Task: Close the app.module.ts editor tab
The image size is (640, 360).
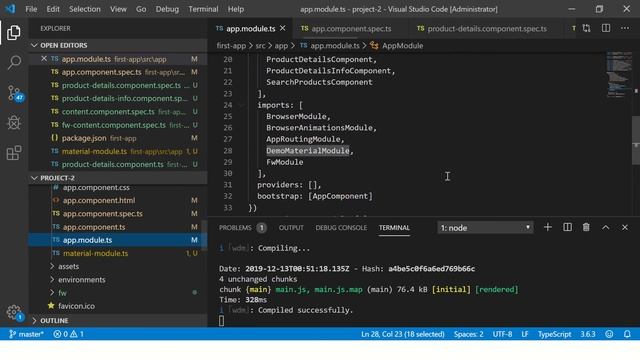Action: point(282,28)
